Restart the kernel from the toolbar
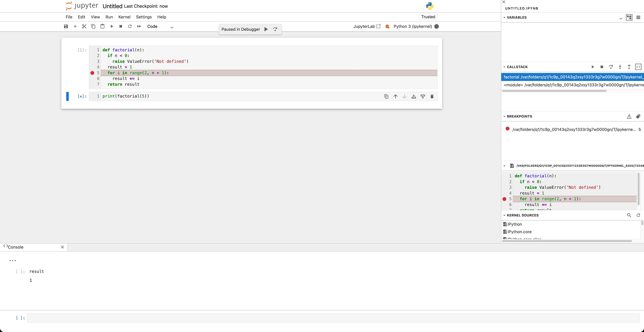 pos(130,26)
